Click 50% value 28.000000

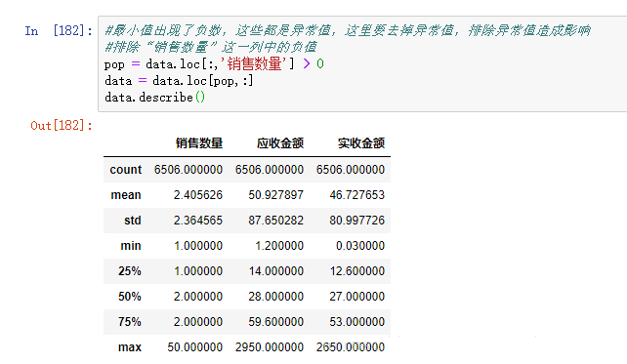276,297
